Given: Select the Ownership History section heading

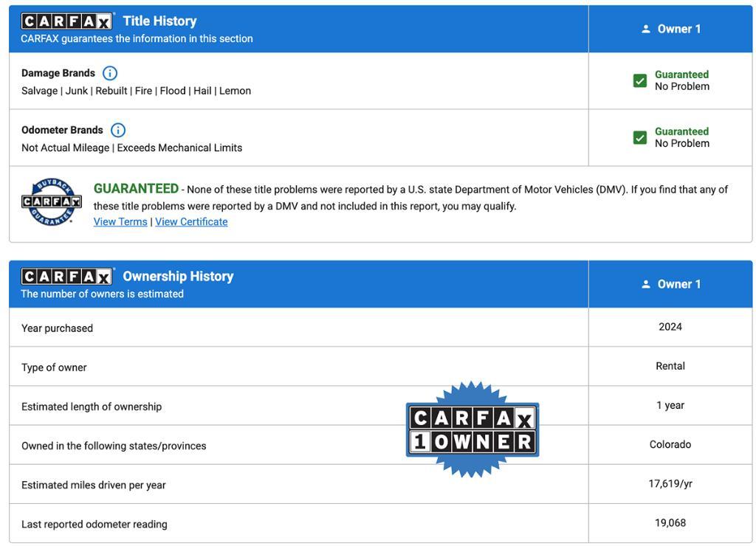Looking at the screenshot, I should (x=178, y=277).
